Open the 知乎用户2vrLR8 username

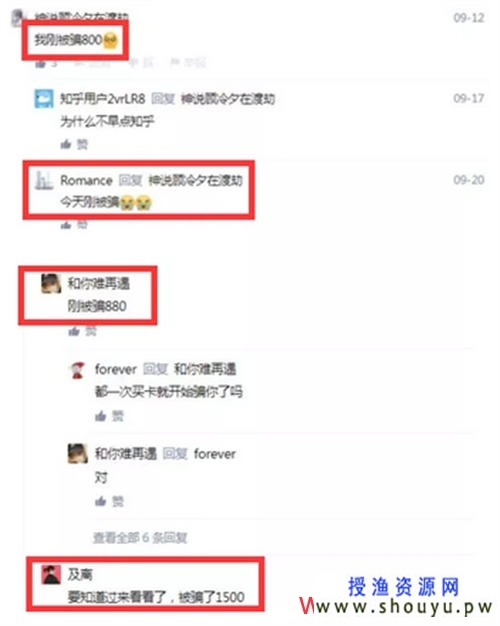[x=103, y=99]
